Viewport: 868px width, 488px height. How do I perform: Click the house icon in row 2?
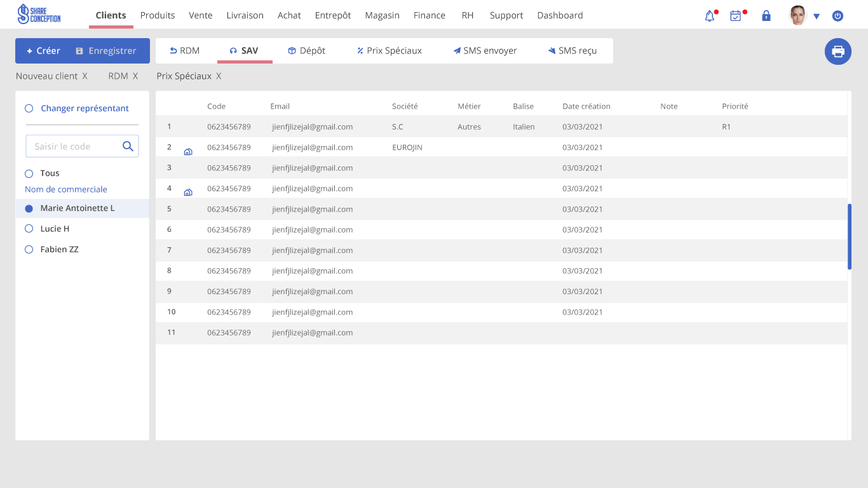(188, 152)
